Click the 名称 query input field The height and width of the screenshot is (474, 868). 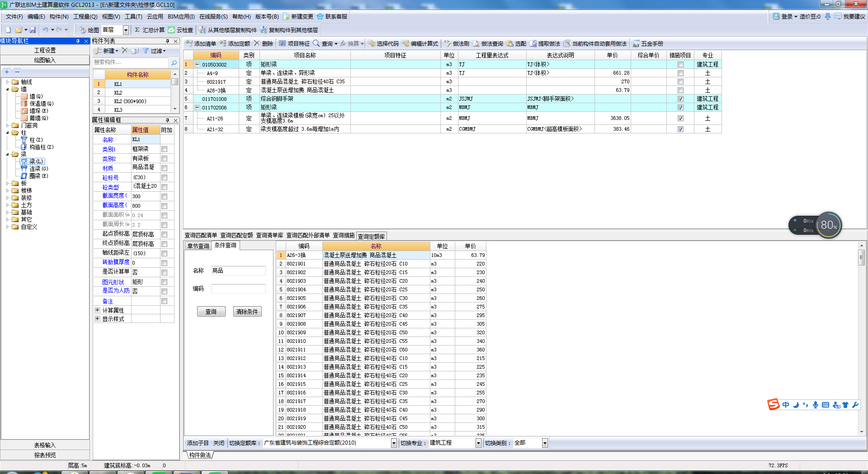[238, 271]
